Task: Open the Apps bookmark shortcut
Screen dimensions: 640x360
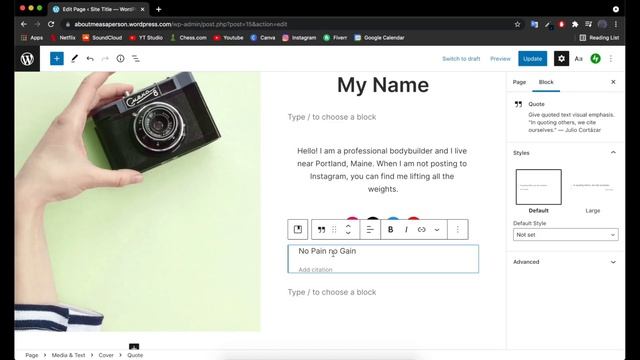Action: coord(32,38)
